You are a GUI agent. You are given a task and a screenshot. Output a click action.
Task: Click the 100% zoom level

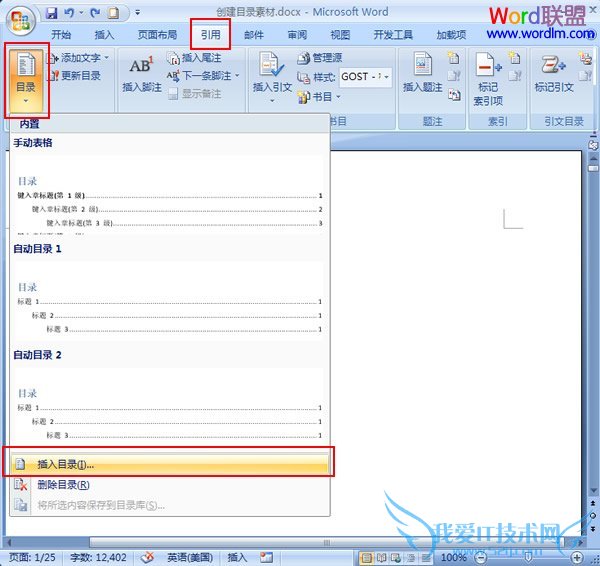tap(454, 557)
